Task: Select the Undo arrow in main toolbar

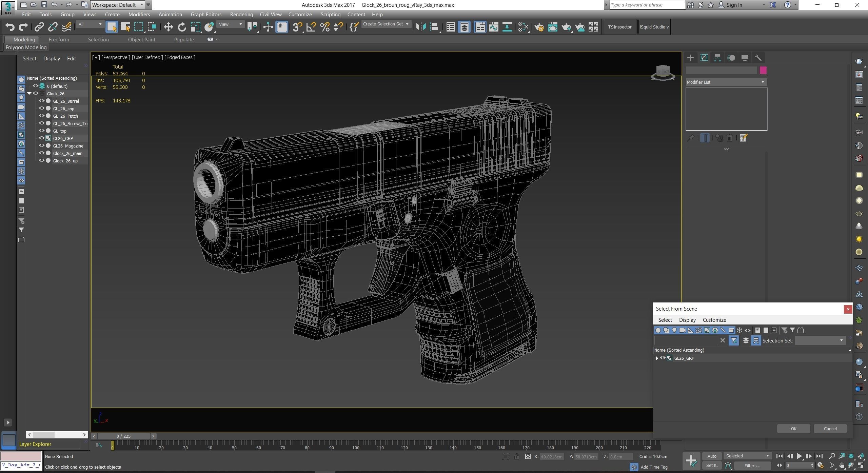Action: (x=10, y=27)
